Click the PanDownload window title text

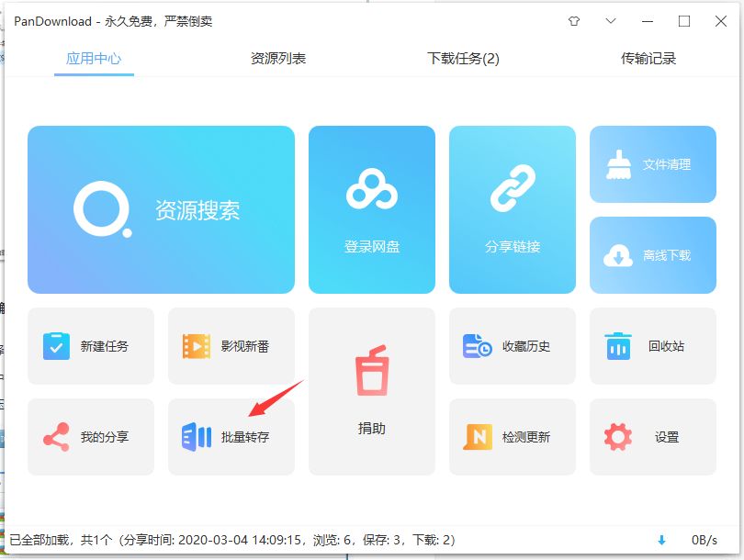113,21
